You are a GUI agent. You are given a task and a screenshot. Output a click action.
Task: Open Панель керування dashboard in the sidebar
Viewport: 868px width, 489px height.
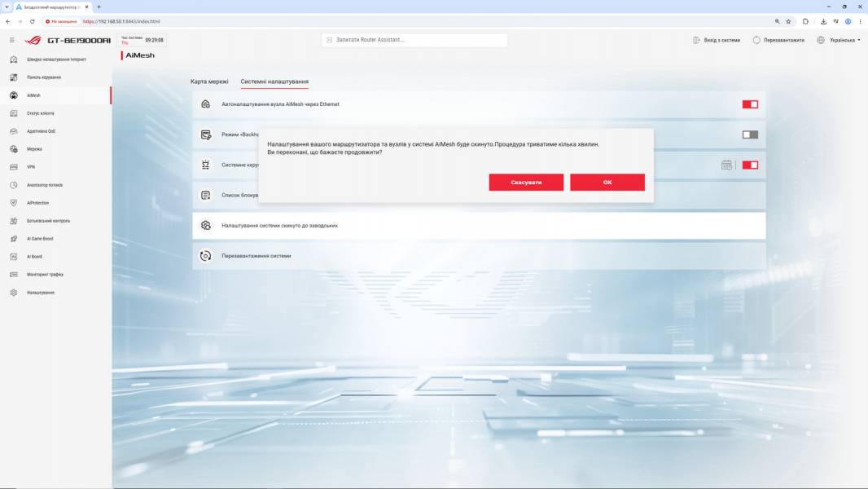pyautogui.click(x=56, y=77)
